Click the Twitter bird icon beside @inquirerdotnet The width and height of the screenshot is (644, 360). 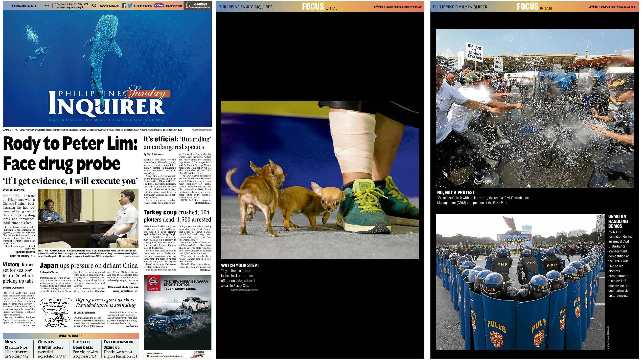pos(130,5)
